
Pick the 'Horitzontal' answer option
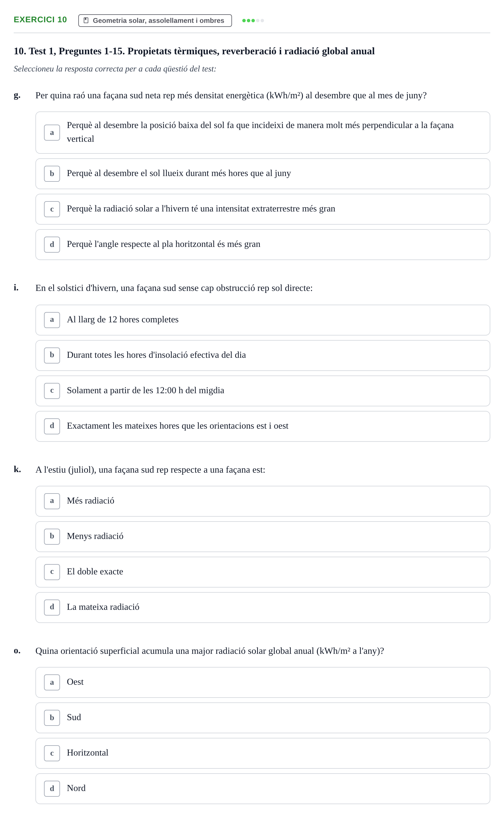263,753
